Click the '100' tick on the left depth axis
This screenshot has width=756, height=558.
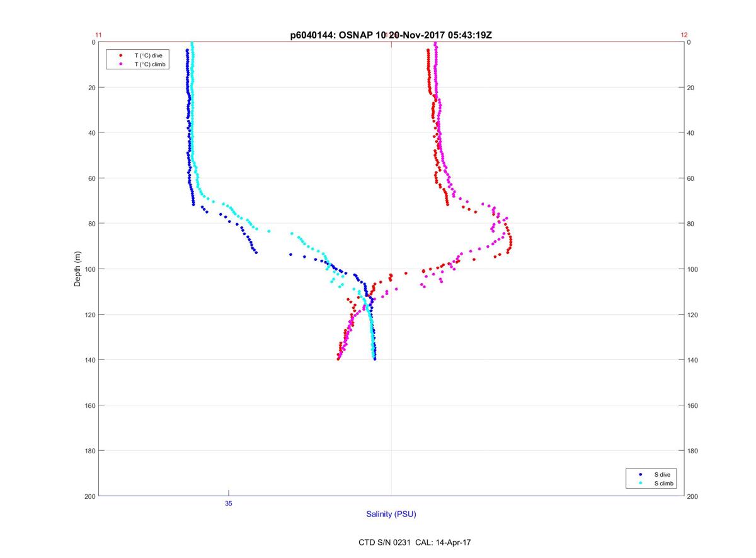pyautogui.click(x=89, y=269)
